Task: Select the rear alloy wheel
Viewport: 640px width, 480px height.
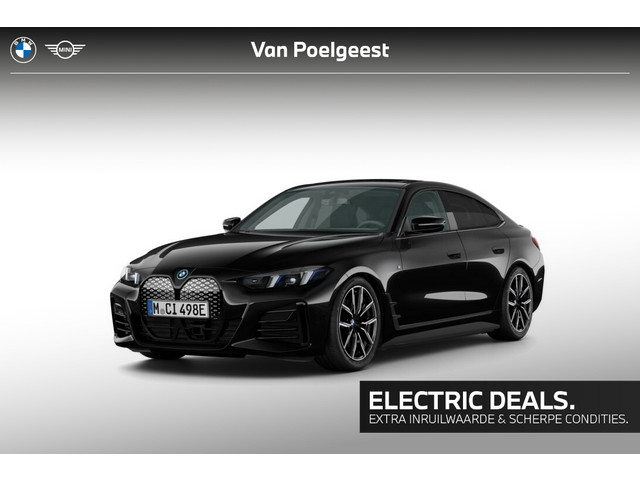Action: pyautogui.click(x=517, y=303)
